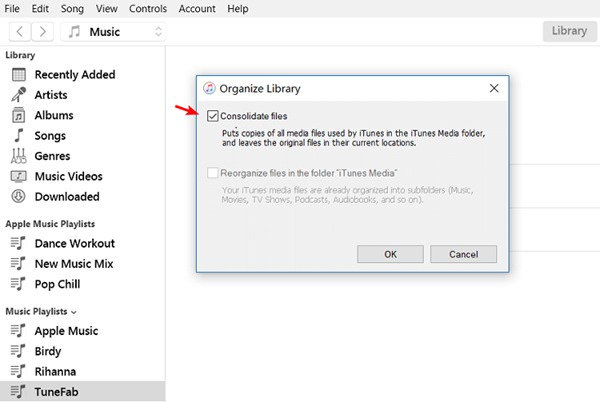Click the Songs music note icon

click(x=18, y=135)
